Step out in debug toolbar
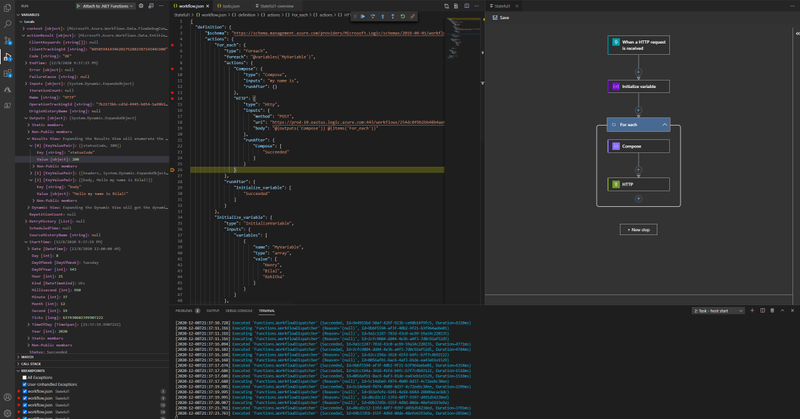The image size is (800, 419). pyautogui.click(x=392, y=16)
